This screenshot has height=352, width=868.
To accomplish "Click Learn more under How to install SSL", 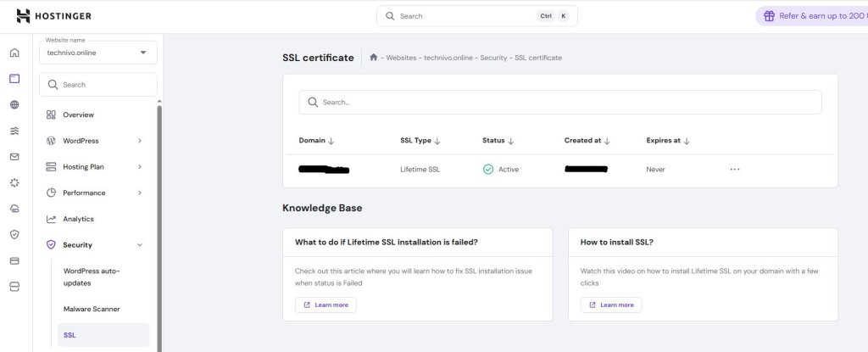I will (611, 305).
